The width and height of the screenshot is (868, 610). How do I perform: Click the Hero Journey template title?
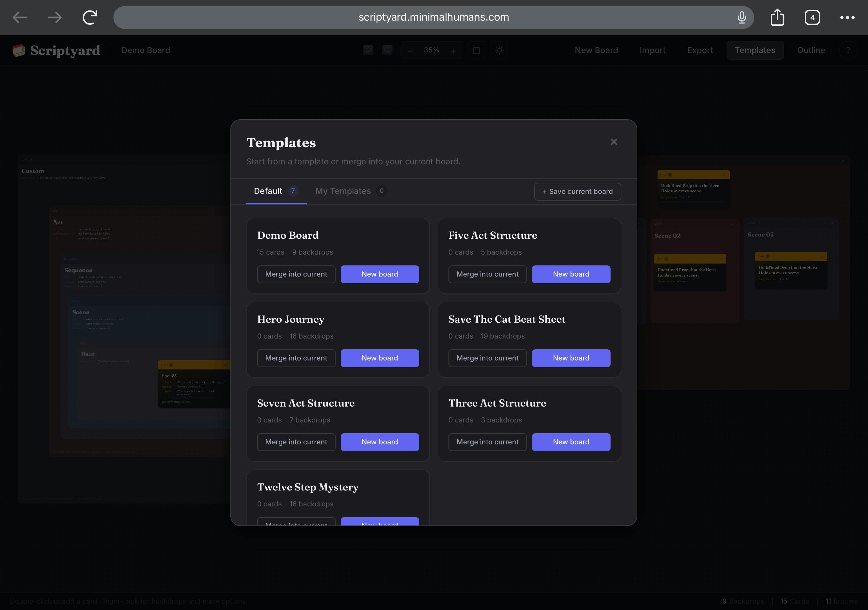point(291,319)
